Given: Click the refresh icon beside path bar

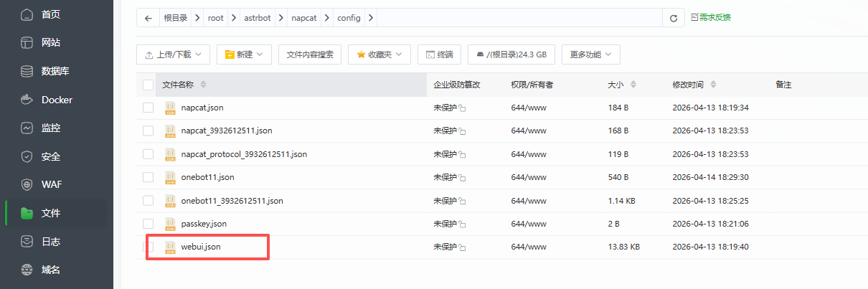Looking at the screenshot, I should [673, 18].
